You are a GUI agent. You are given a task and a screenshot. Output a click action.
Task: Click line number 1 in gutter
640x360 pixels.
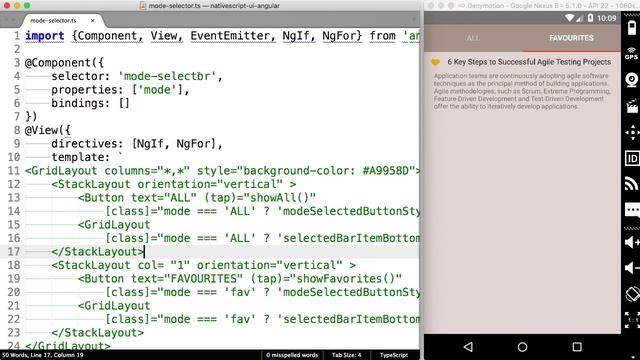point(17,36)
